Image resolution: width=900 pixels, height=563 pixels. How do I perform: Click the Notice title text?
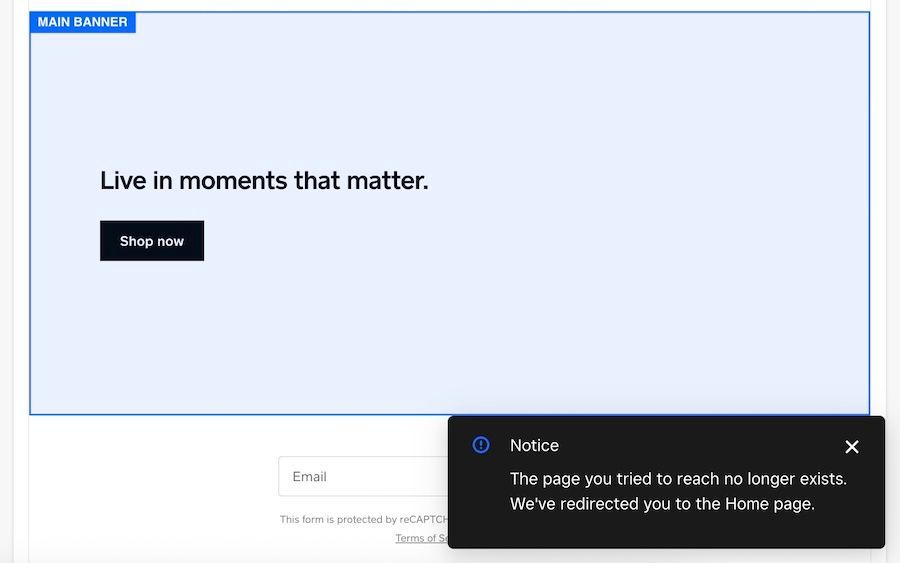click(x=534, y=445)
